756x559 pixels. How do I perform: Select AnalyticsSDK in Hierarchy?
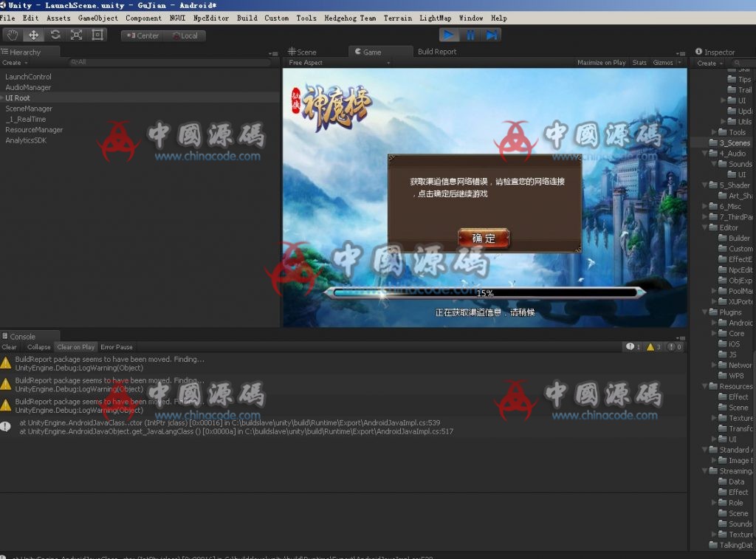pos(26,140)
